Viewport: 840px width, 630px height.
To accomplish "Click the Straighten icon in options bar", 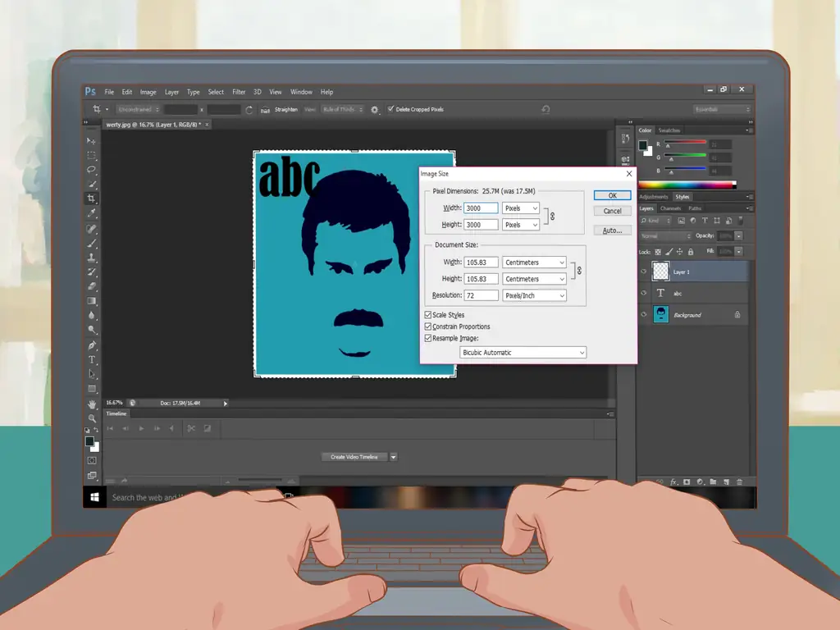I will tap(265, 110).
